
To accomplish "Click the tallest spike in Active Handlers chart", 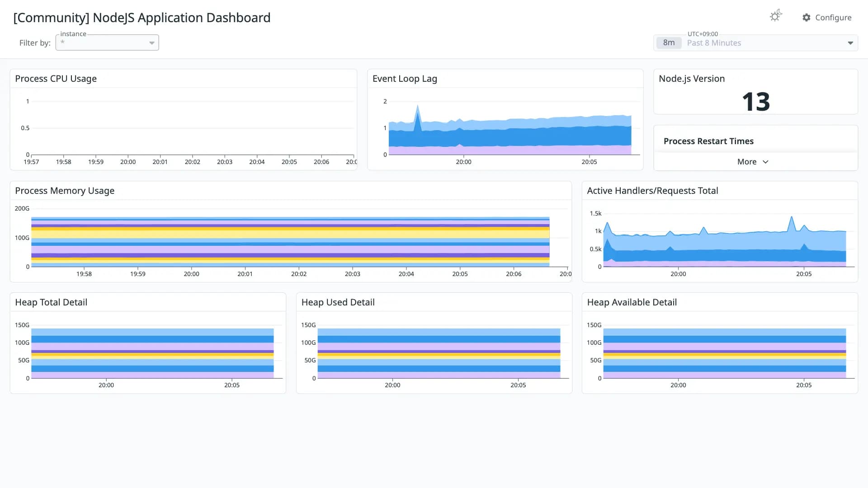I will pos(791,218).
